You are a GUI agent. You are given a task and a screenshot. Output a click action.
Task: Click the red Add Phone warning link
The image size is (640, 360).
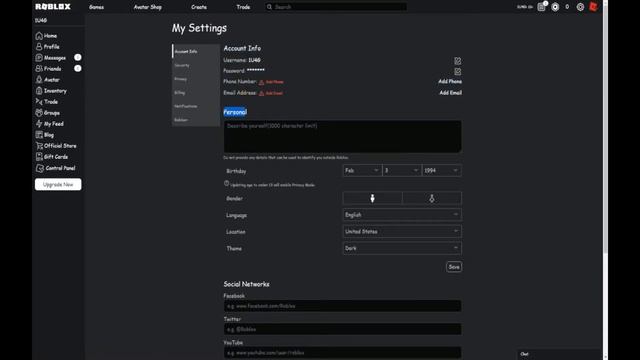pos(274,82)
